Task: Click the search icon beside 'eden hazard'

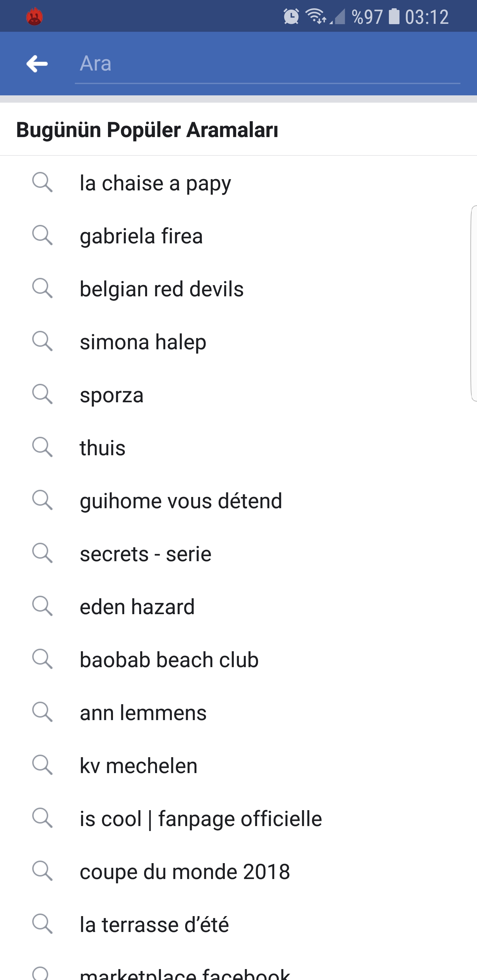Action: pos(42,606)
